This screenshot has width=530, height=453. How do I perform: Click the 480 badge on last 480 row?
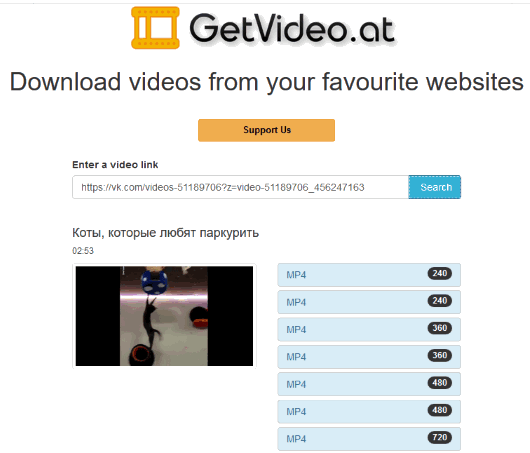click(440, 410)
